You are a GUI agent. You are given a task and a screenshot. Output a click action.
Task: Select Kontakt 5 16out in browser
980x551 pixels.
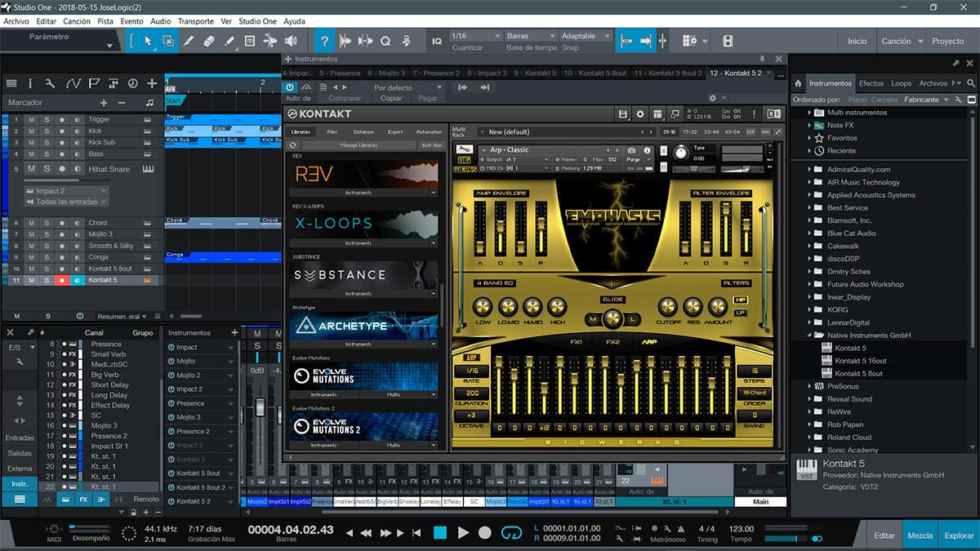pyautogui.click(x=859, y=361)
